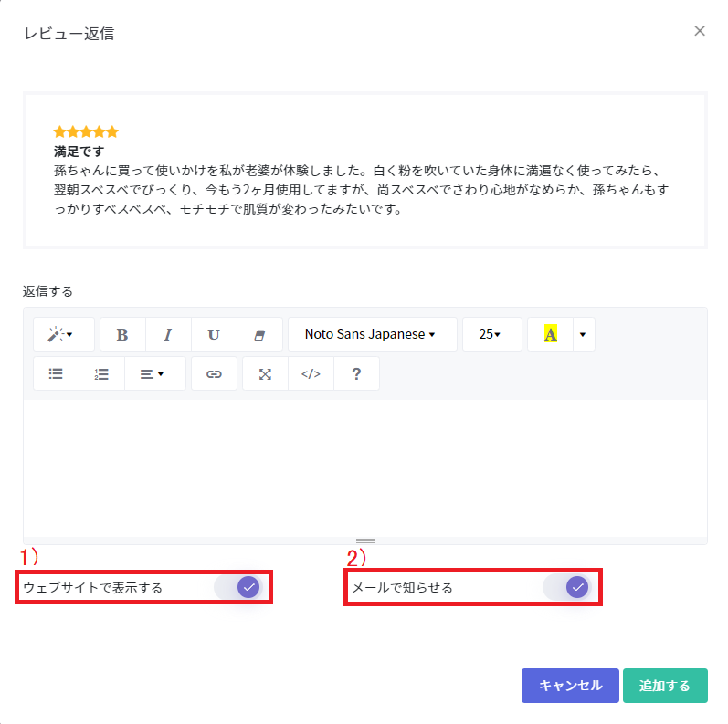Open the code view
The image size is (728, 724).
click(x=311, y=373)
